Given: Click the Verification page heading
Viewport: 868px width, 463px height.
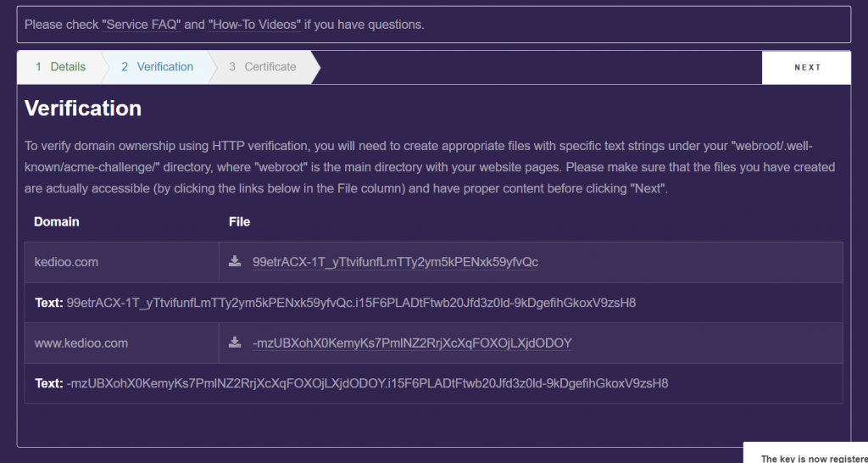Looking at the screenshot, I should coord(83,108).
